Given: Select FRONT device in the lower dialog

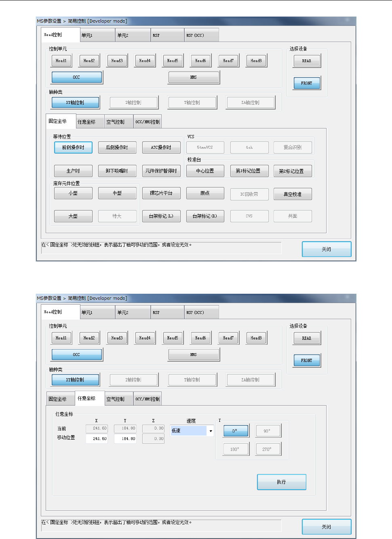Looking at the screenshot, I should 307,360.
